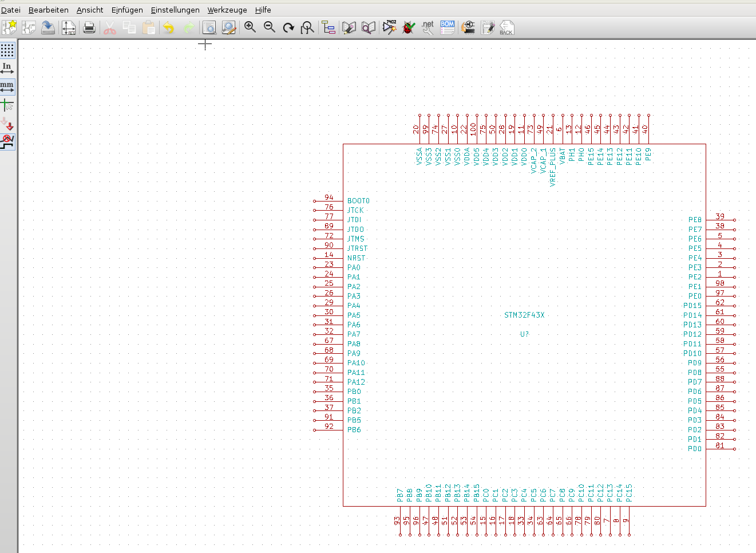This screenshot has height=553, width=756.
Task: Open the Einstellungen menu
Action: point(175,10)
